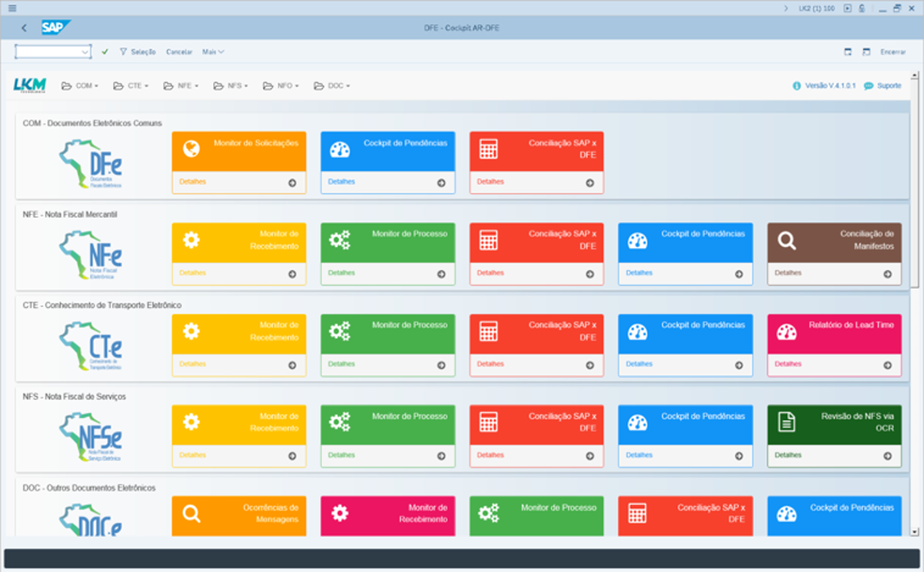Viewport: 924px width, 572px height.
Task: Click the arrow circle on NFE Monitor de Recebimento
Action: point(293,274)
